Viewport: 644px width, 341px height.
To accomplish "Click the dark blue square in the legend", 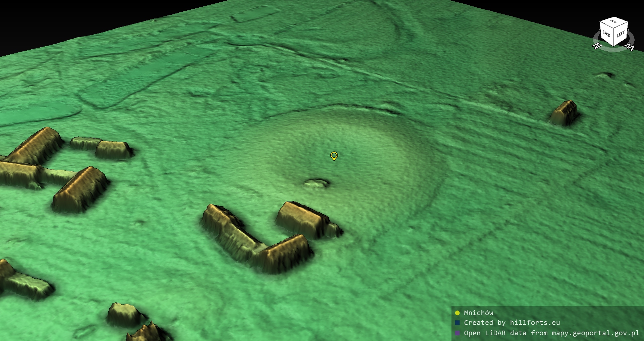I will 457,323.
